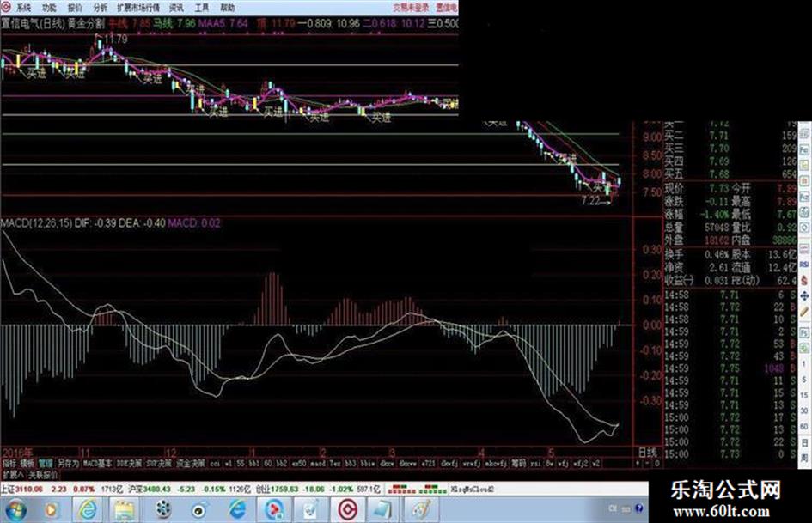The height and width of the screenshot is (523, 812).
Task: Click the blue help icon in system tray
Action: (638, 508)
